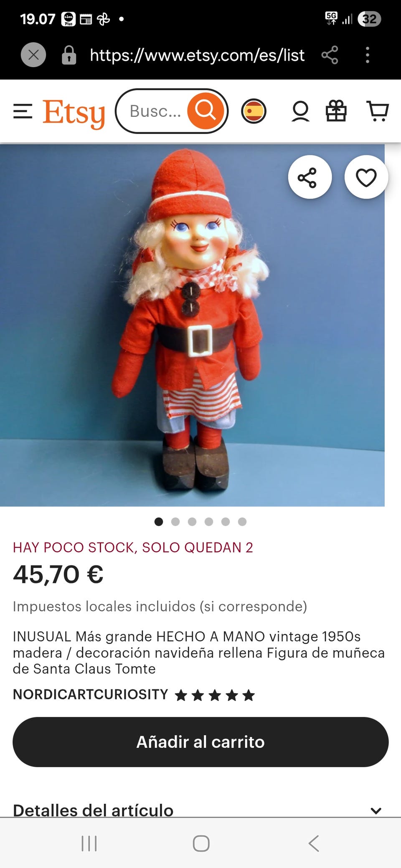Go to Etsy home via logo
Viewport: 401px width, 868px height.
click(74, 114)
